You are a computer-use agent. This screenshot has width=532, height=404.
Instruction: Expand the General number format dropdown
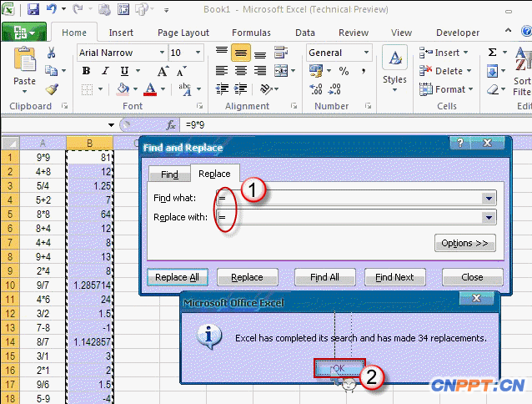(x=366, y=53)
